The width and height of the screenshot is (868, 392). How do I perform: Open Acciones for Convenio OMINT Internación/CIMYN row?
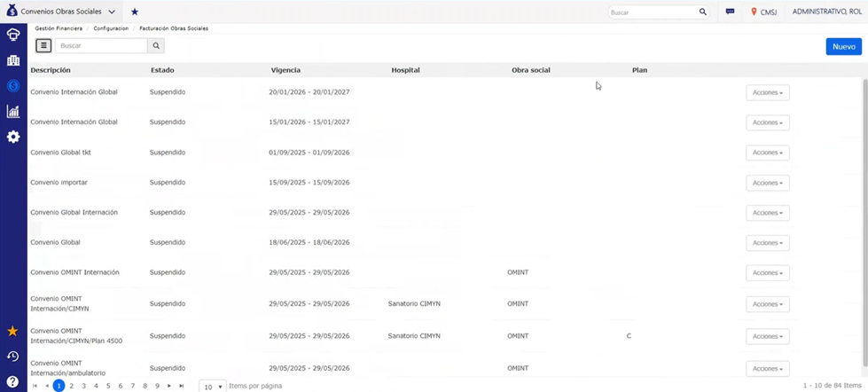pyautogui.click(x=768, y=304)
